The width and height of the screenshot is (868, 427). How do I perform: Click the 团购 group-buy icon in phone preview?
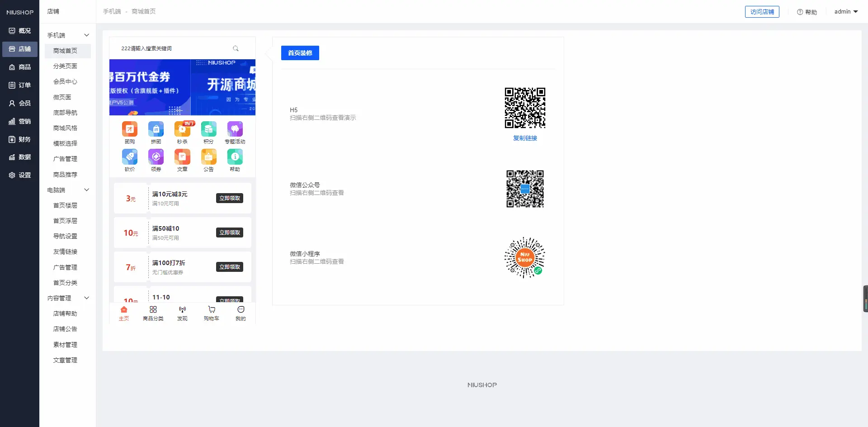coord(130,129)
